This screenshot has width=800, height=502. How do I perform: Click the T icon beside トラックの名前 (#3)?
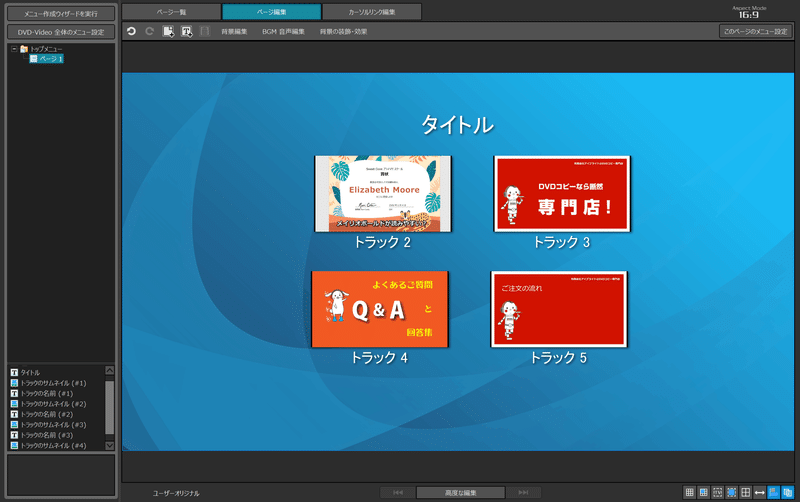pos(14,435)
